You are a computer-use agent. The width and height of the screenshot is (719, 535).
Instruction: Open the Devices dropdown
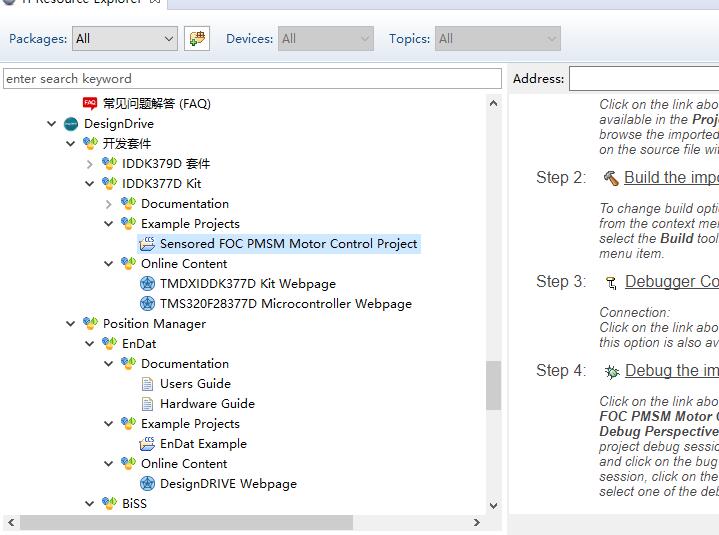tap(325, 39)
